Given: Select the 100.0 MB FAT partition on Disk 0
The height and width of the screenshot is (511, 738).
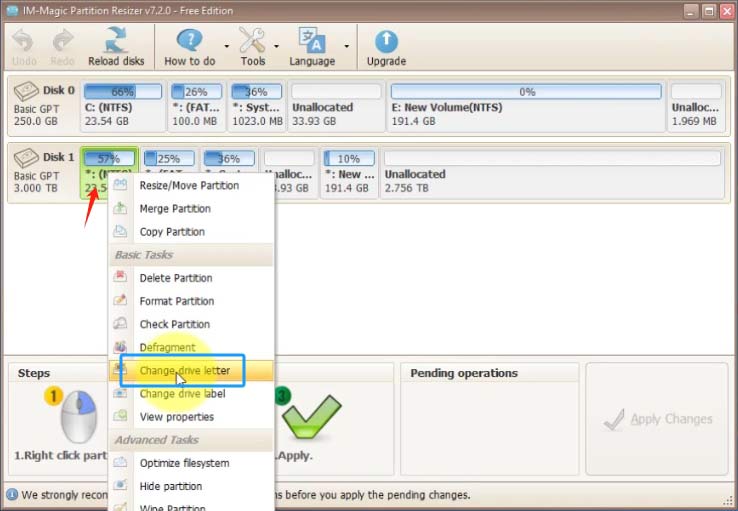Looking at the screenshot, I should [197, 105].
